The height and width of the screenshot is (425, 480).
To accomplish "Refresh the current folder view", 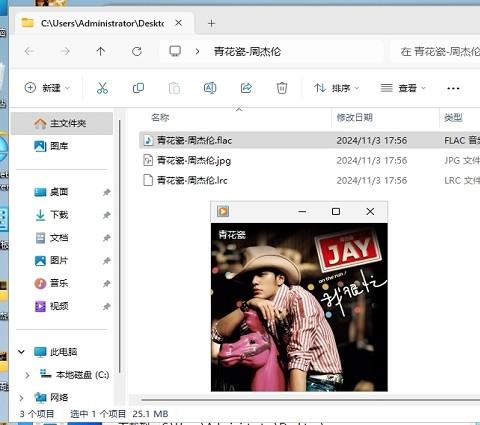I will point(137,51).
